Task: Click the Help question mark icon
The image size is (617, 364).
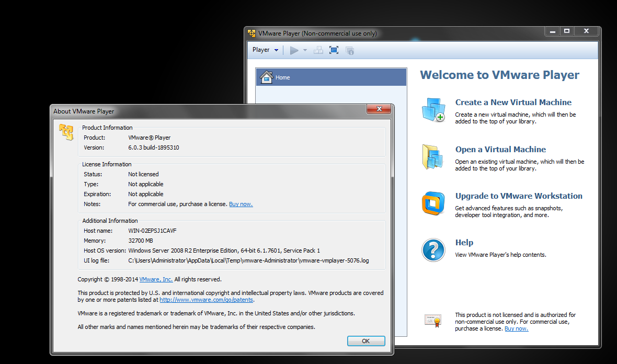Action: click(433, 250)
